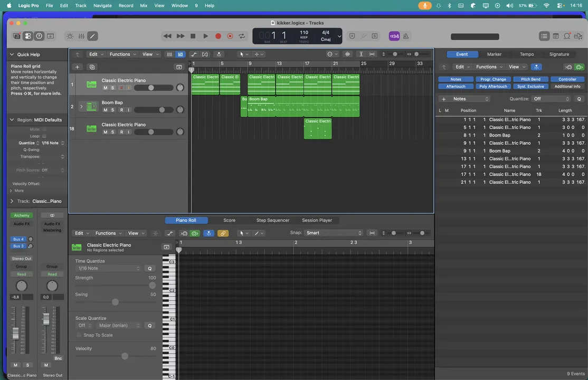Viewport: 588px width, 380px height.
Task: Open the media Browsers button
Action: click(x=578, y=36)
